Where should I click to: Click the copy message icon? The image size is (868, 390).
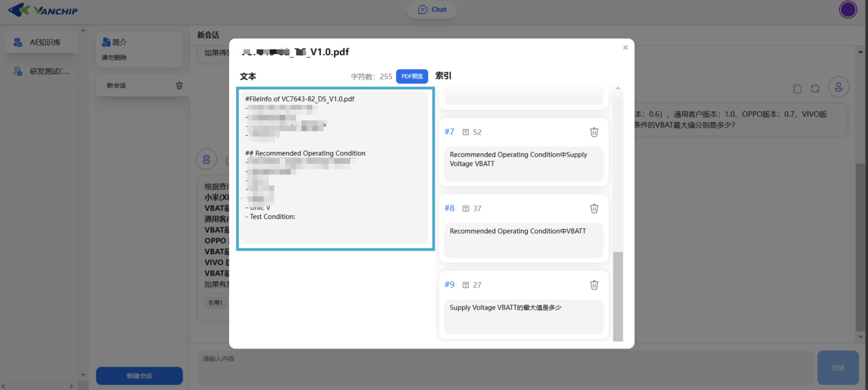797,89
